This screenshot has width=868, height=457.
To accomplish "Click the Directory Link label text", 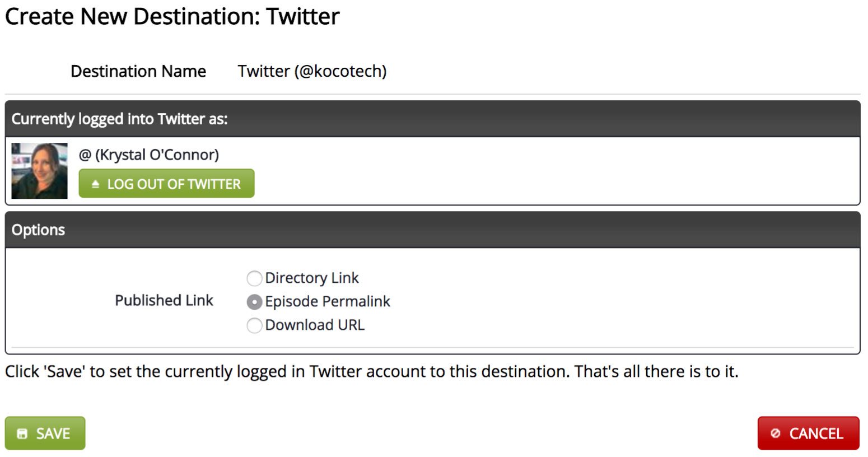I will tap(312, 278).
